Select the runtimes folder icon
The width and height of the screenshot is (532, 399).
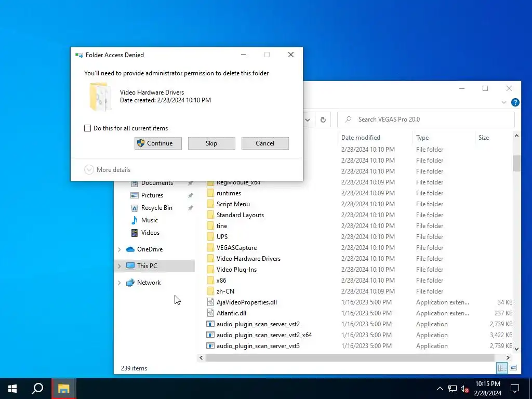(210, 193)
